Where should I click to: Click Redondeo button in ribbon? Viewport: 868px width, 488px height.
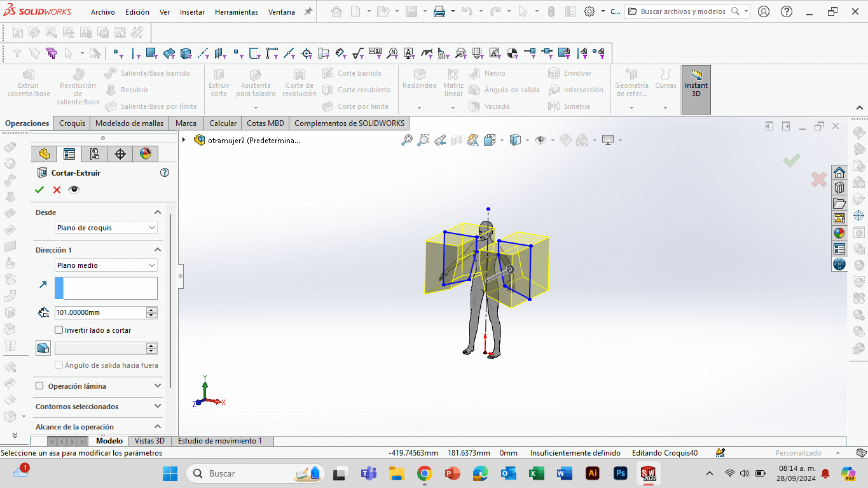(420, 80)
